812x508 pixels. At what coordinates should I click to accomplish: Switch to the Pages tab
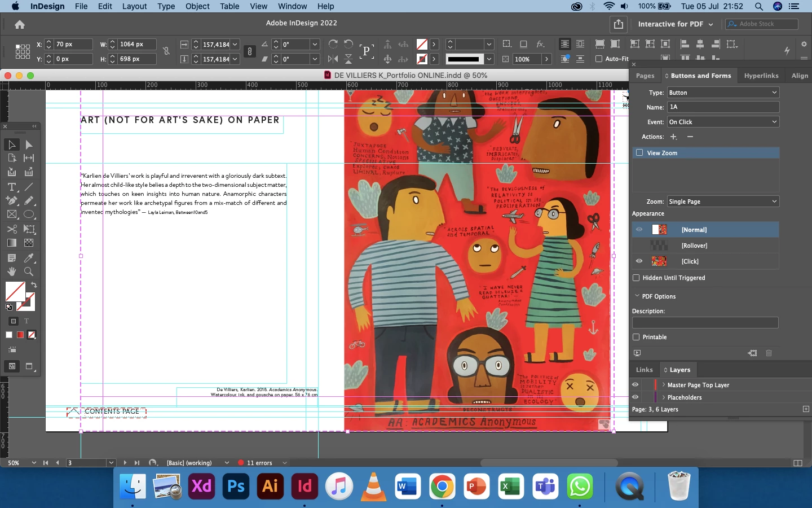645,76
